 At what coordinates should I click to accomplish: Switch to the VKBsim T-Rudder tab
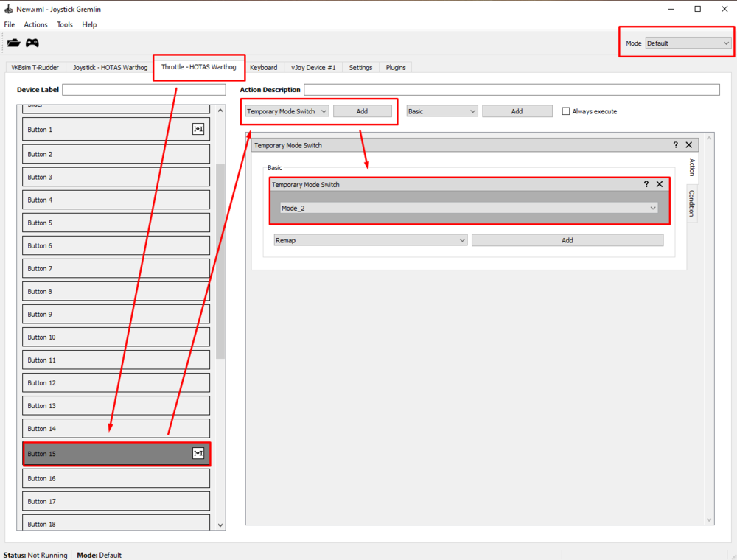pos(35,68)
